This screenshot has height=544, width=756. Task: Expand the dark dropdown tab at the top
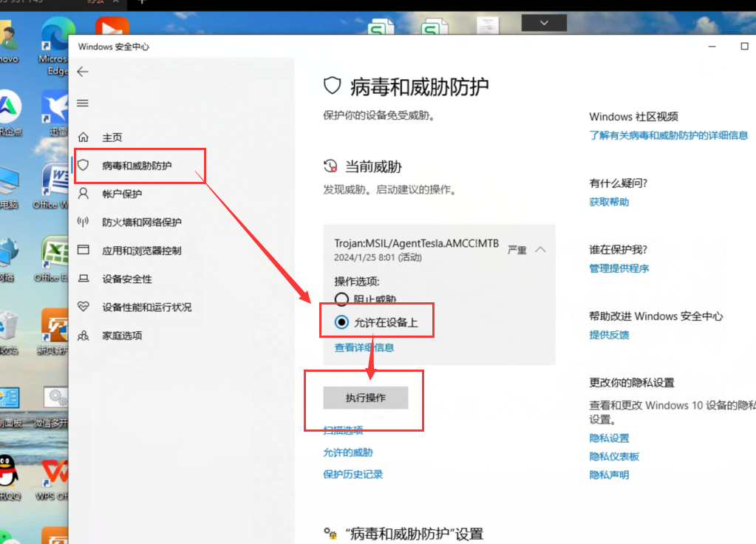(x=544, y=23)
